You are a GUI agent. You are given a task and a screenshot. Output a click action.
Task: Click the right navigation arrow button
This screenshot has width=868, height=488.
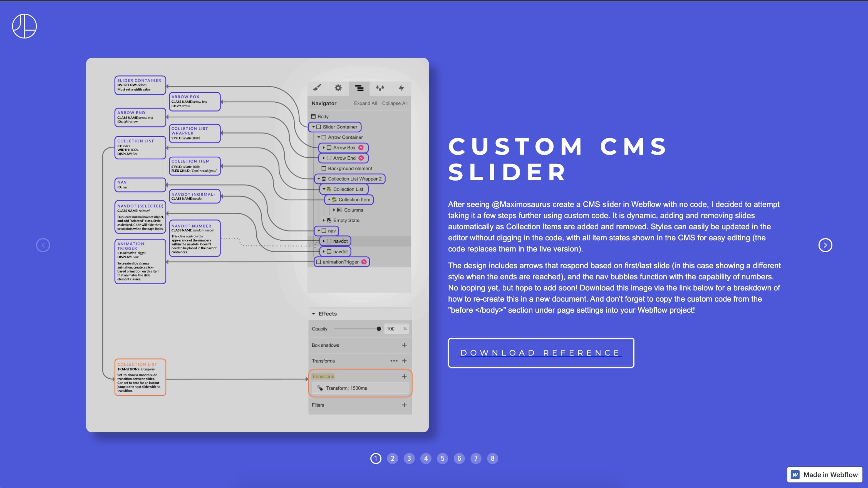point(825,245)
